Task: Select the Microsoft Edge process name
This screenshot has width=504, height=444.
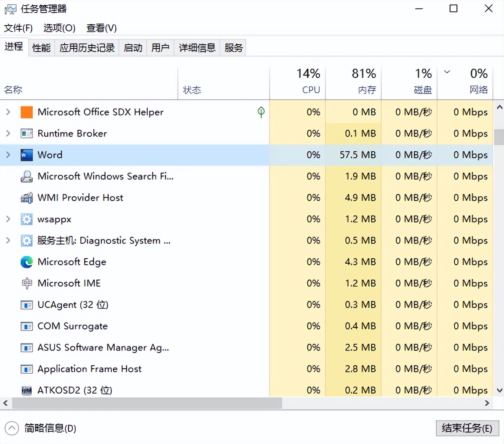Action: click(72, 262)
